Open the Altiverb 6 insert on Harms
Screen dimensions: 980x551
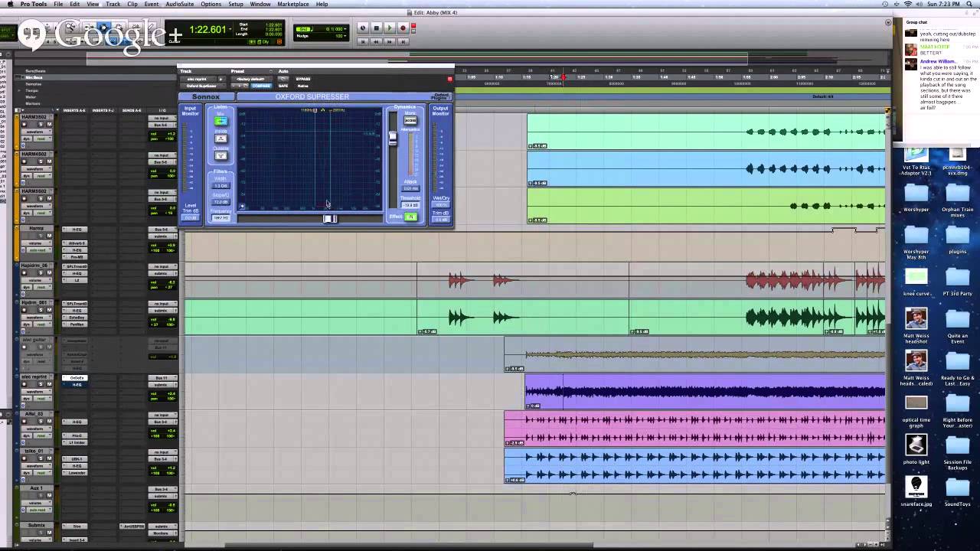click(x=74, y=243)
